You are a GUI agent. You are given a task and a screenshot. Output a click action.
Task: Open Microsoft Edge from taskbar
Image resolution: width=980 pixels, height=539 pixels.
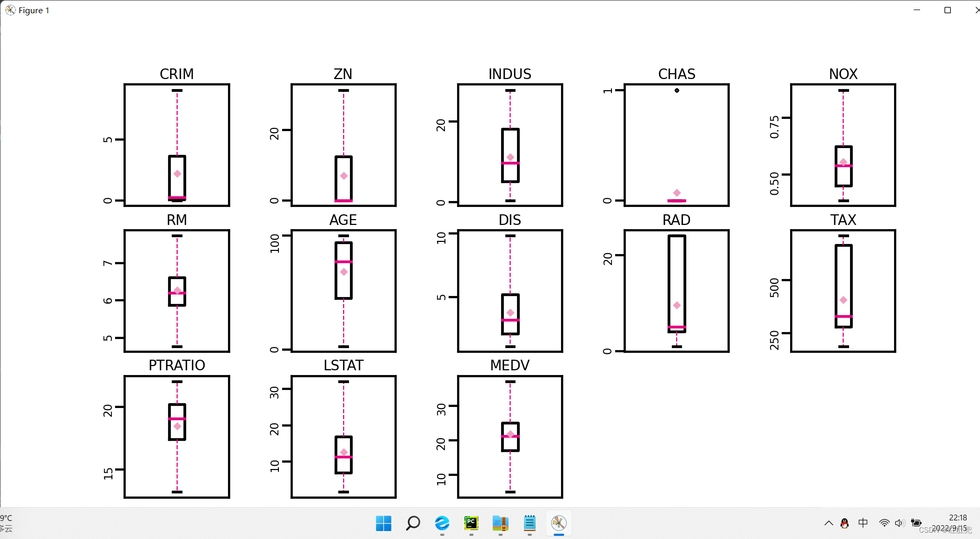point(442,523)
